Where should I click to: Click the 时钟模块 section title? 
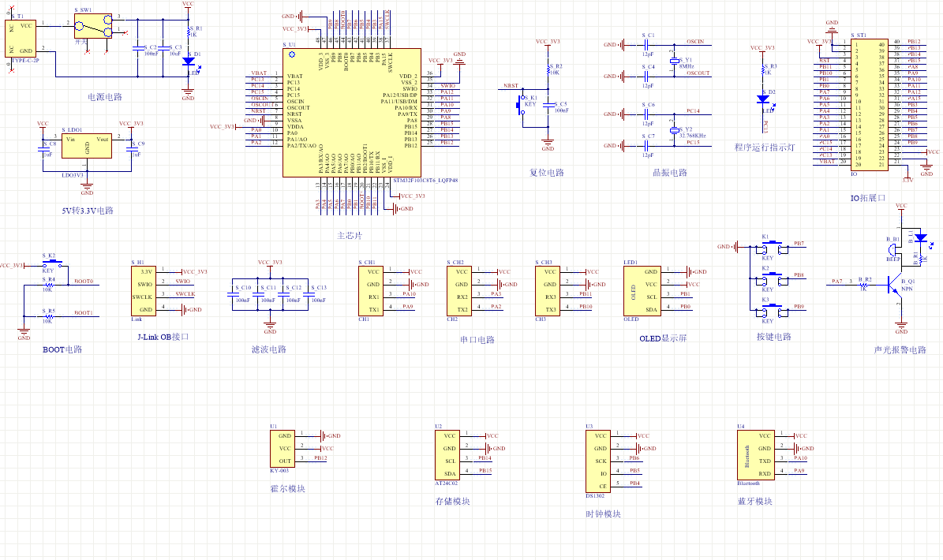pos(603,513)
